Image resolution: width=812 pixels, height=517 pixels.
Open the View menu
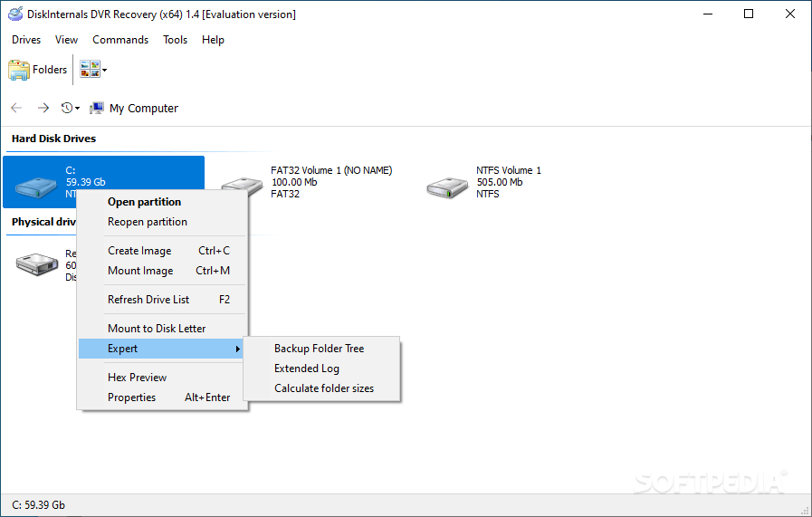tap(66, 40)
